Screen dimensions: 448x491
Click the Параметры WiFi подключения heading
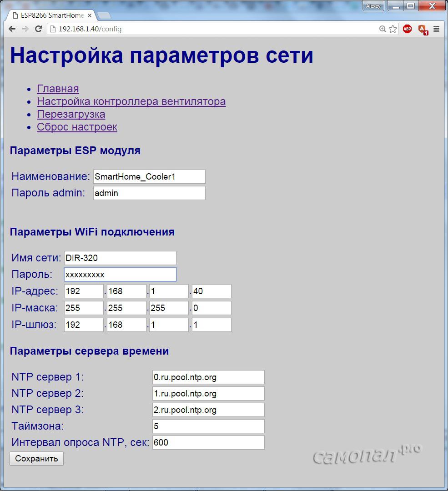point(92,232)
